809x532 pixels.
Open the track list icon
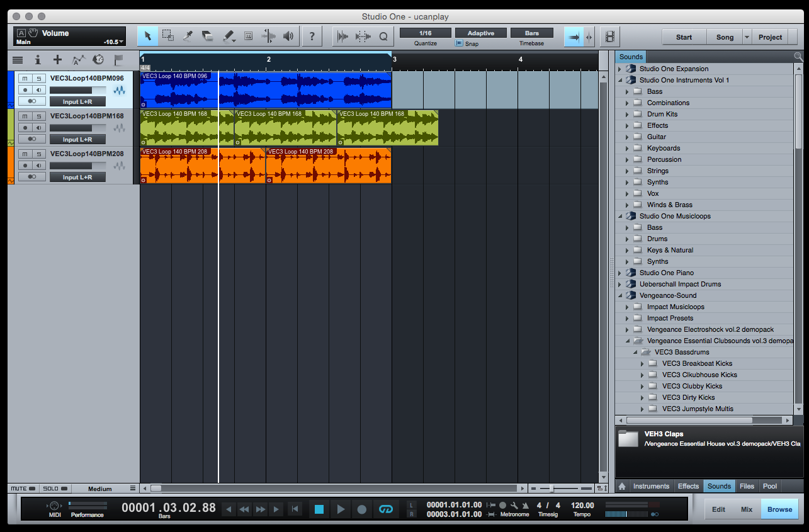[x=18, y=60]
